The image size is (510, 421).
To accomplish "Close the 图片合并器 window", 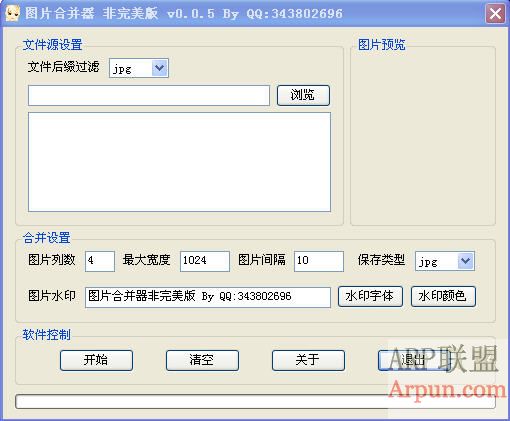I will 495,13.
